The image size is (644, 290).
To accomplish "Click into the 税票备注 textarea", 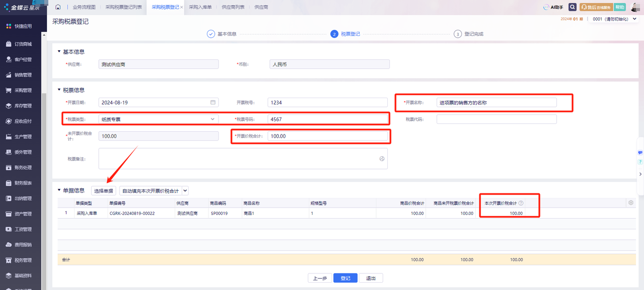I will (x=243, y=158).
